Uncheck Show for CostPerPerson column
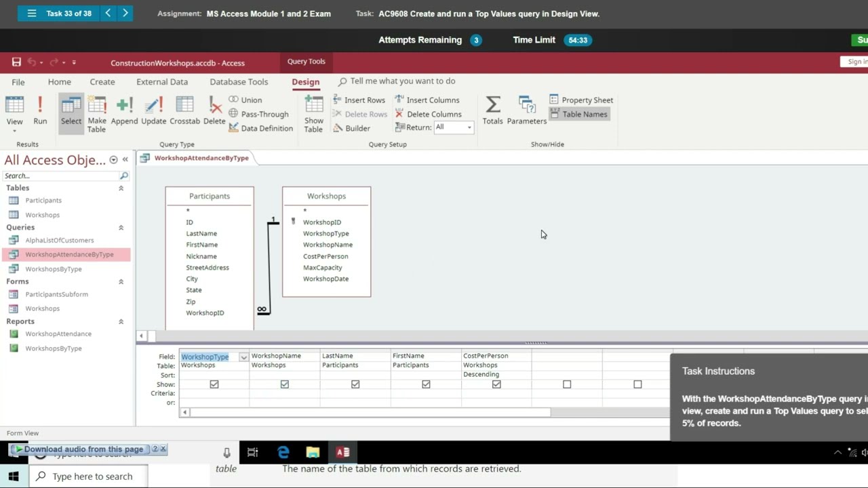 [x=496, y=384]
